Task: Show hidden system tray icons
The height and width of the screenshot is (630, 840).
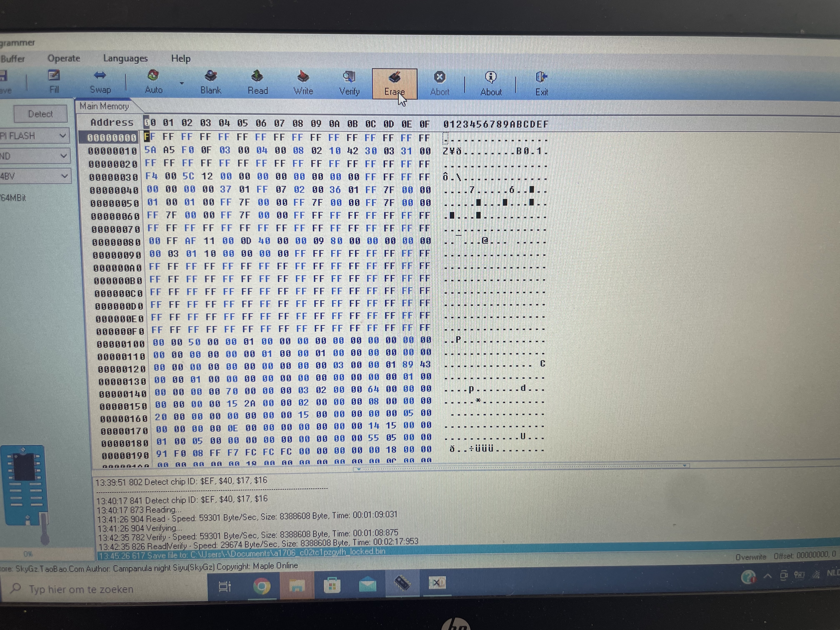Action: tap(768, 576)
